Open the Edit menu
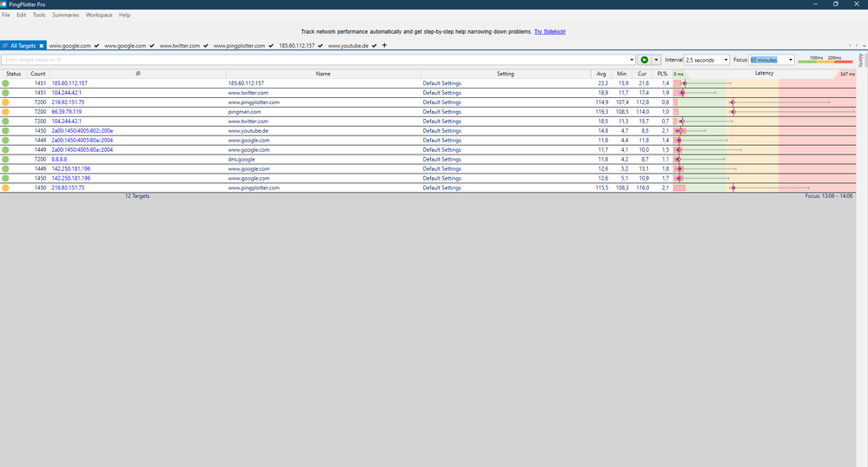 point(21,15)
